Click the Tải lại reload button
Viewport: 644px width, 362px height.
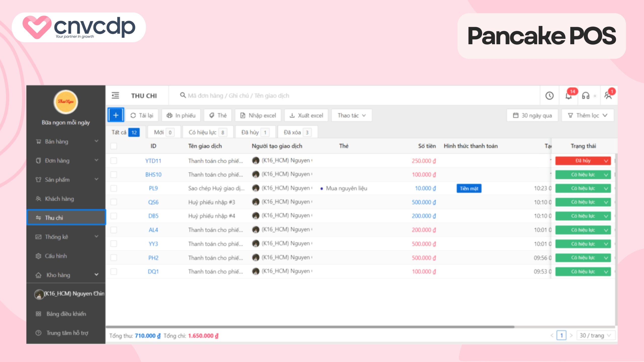(142, 115)
